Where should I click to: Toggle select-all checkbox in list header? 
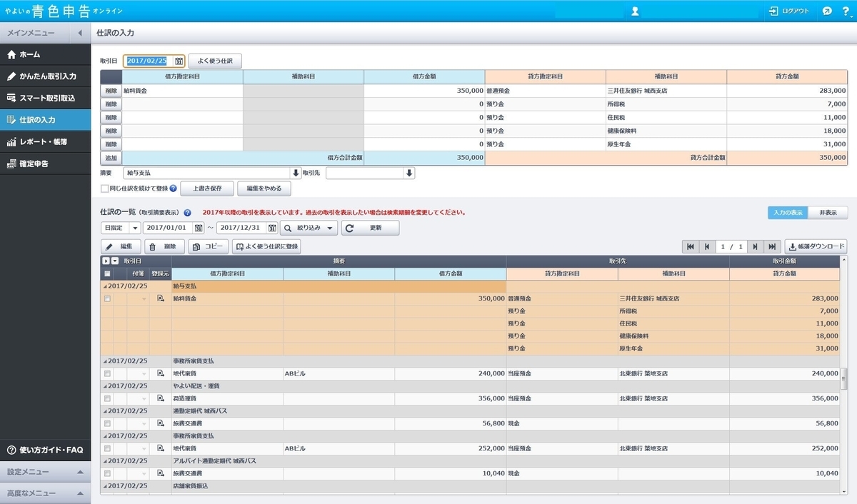107,273
